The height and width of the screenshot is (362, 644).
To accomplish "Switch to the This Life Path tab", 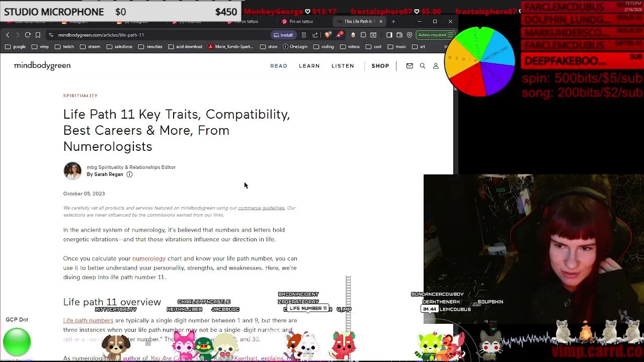I will [358, 21].
